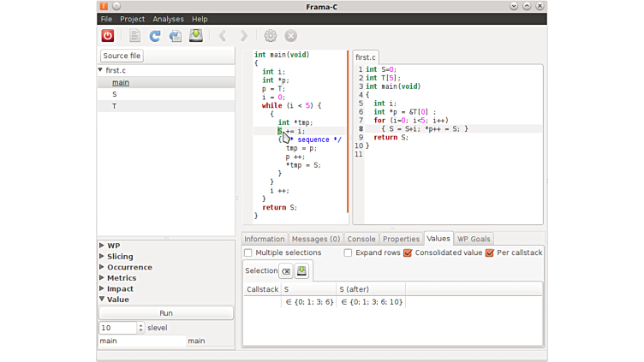Click the green export icon beside Selection

point(302,271)
